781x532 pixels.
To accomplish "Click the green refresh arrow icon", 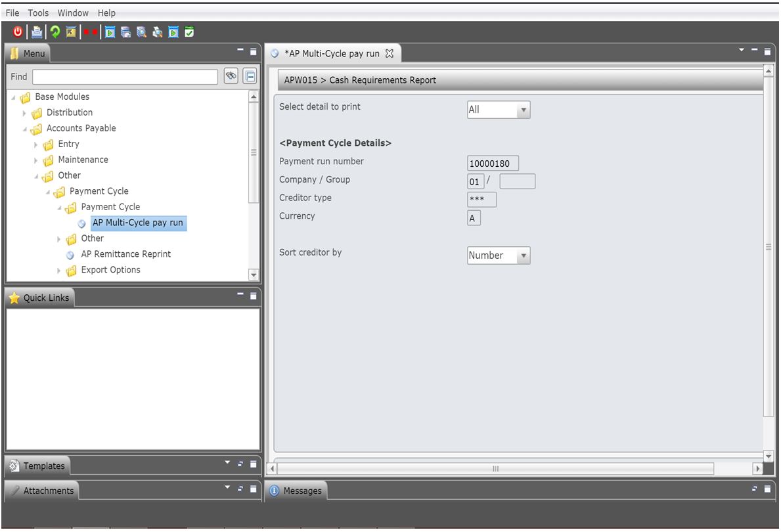I will click(x=55, y=32).
